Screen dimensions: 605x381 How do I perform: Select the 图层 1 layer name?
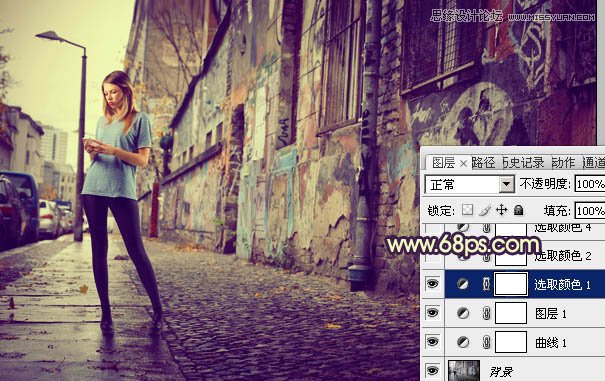(551, 313)
